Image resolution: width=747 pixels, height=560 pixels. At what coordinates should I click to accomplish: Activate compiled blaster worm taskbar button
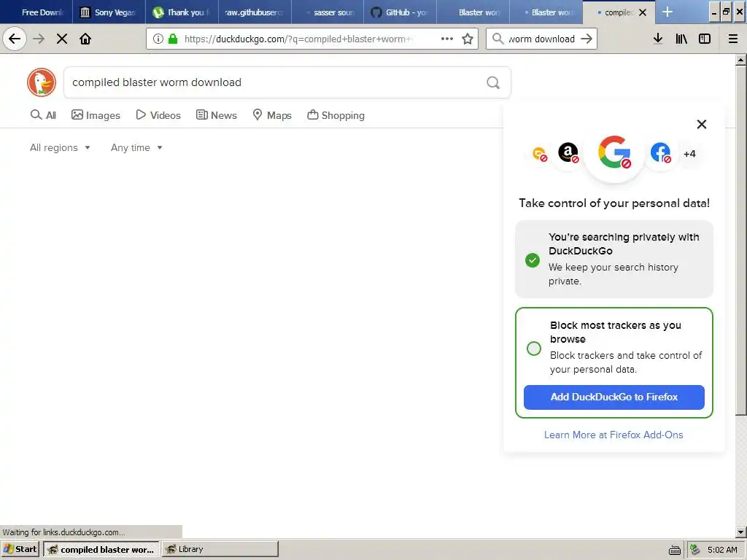point(101,549)
